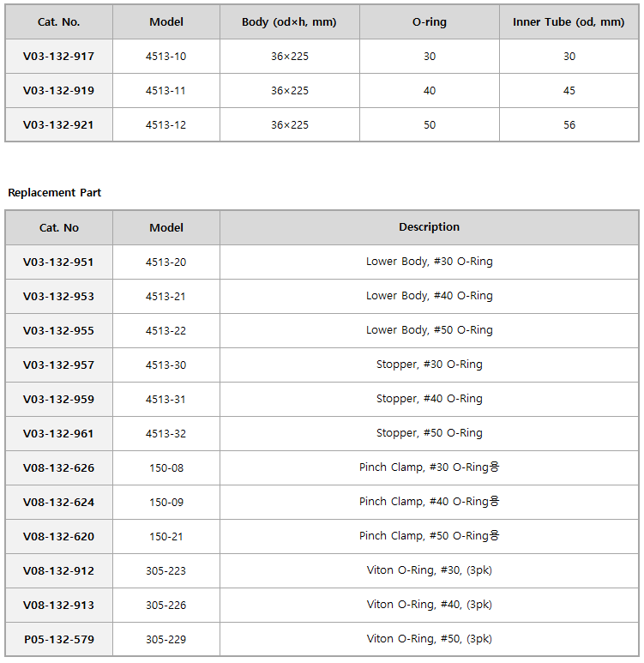This screenshot has height=663, width=644.
Task: Select Viton O-Ring, #30, (3pk) description
Action: point(430,570)
